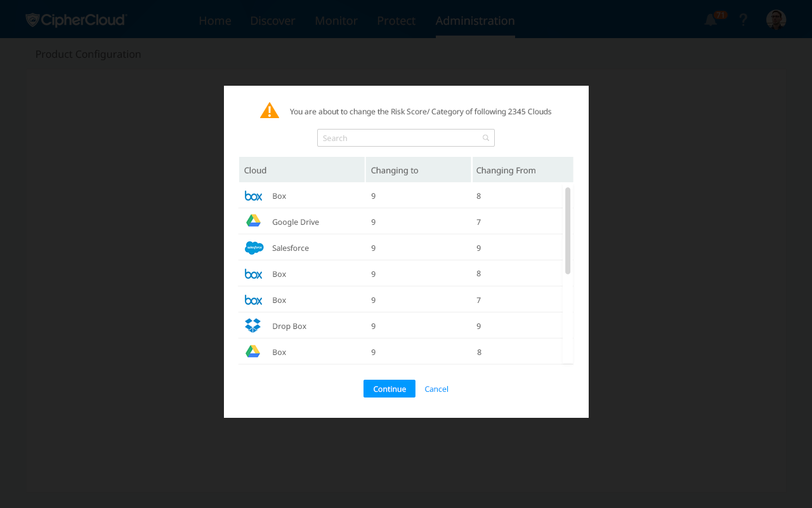Select the Google Drive row name
This screenshot has width=812, height=508.
[x=296, y=222]
